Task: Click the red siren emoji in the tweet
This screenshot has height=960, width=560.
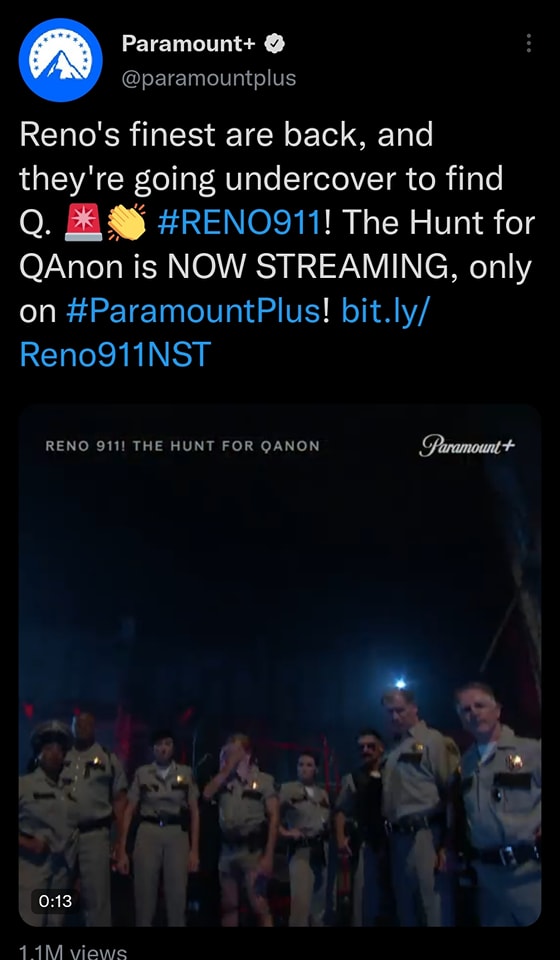Action: [83, 223]
